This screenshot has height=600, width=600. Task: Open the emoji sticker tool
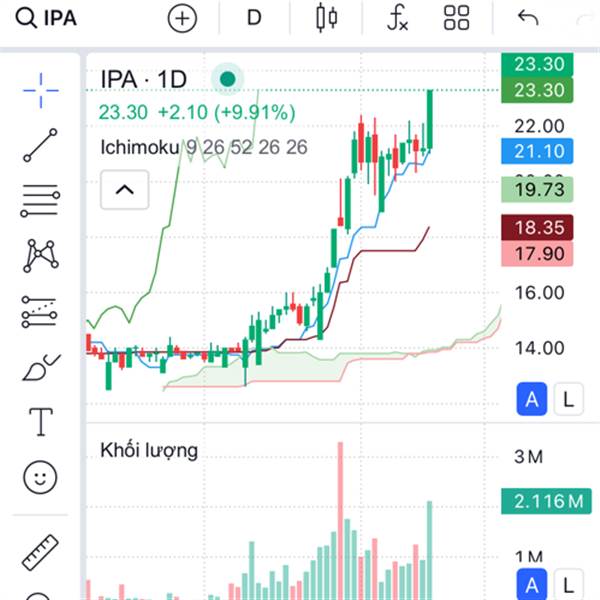(x=40, y=477)
